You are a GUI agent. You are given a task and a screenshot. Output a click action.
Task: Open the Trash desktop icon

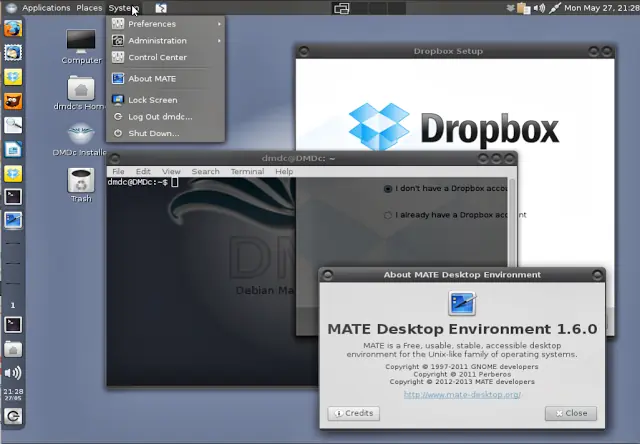[x=81, y=185]
